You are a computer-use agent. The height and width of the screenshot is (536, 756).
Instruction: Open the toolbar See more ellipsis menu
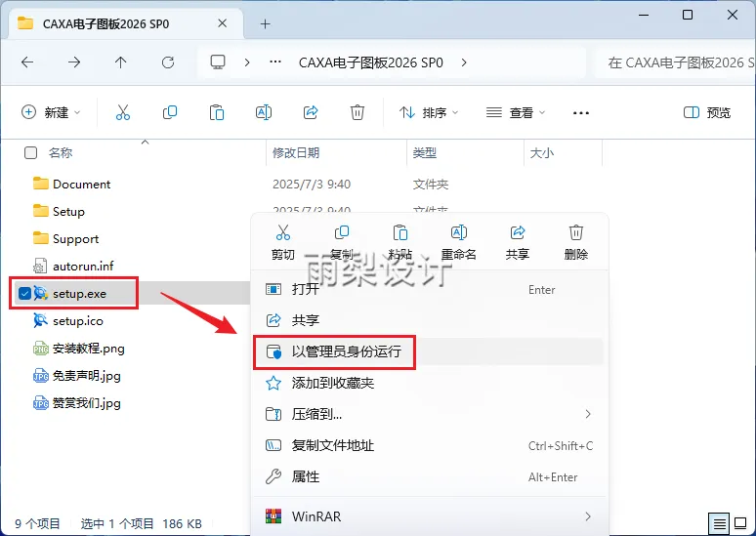tap(581, 113)
